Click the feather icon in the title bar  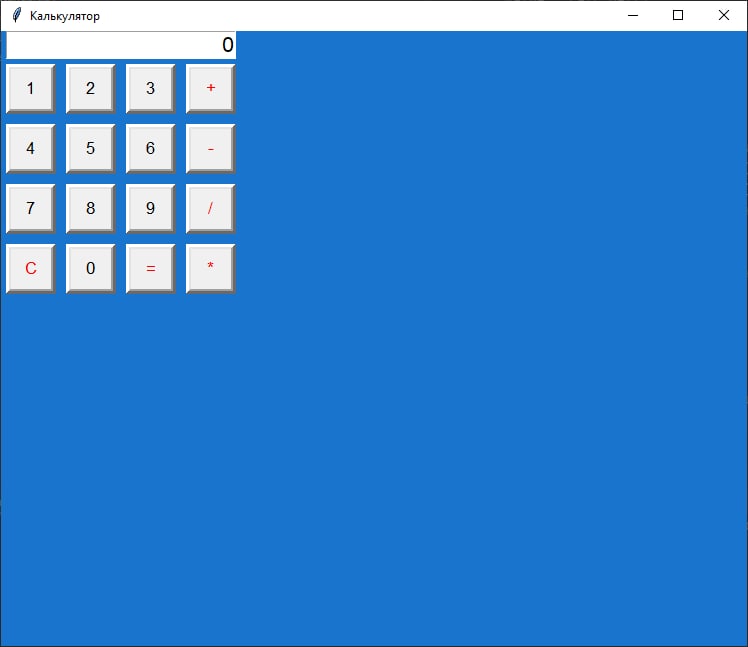point(17,15)
